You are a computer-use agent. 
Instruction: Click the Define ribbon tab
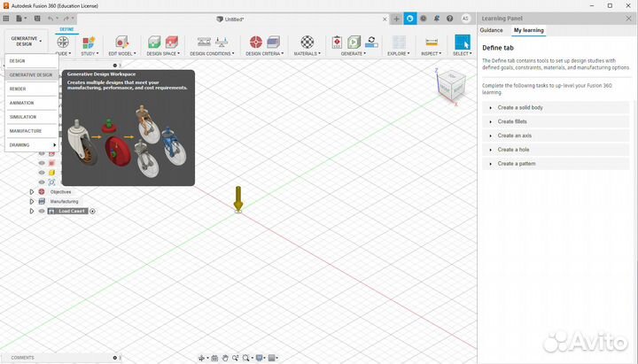point(66,29)
